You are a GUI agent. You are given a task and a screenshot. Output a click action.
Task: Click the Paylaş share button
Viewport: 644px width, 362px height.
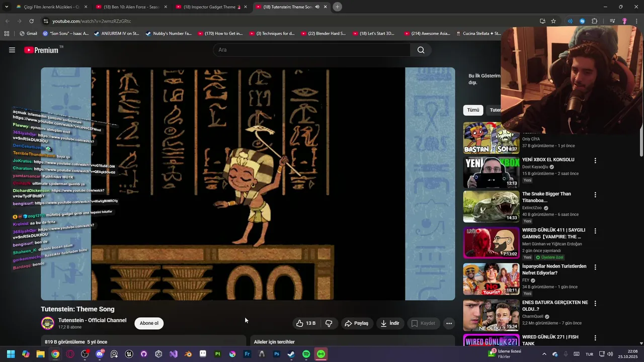[x=356, y=323]
